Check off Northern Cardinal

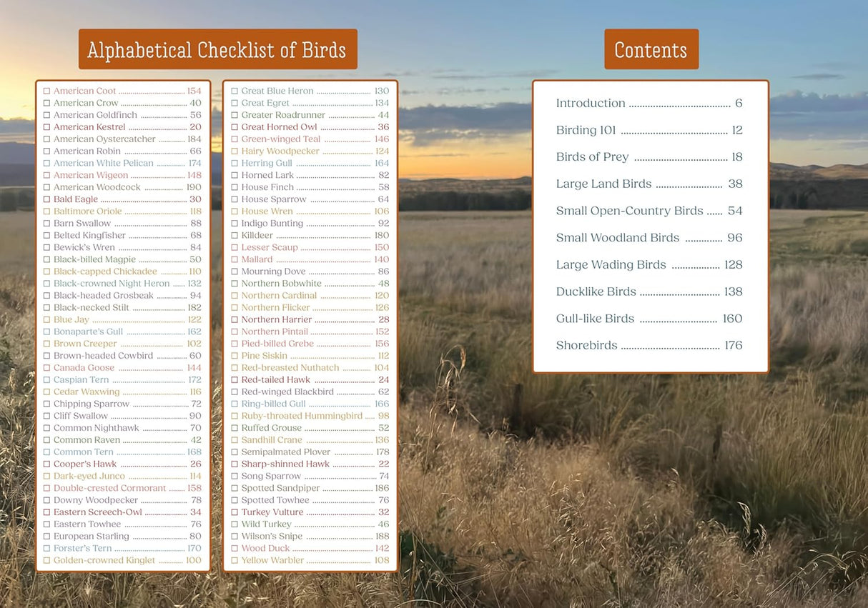click(235, 295)
